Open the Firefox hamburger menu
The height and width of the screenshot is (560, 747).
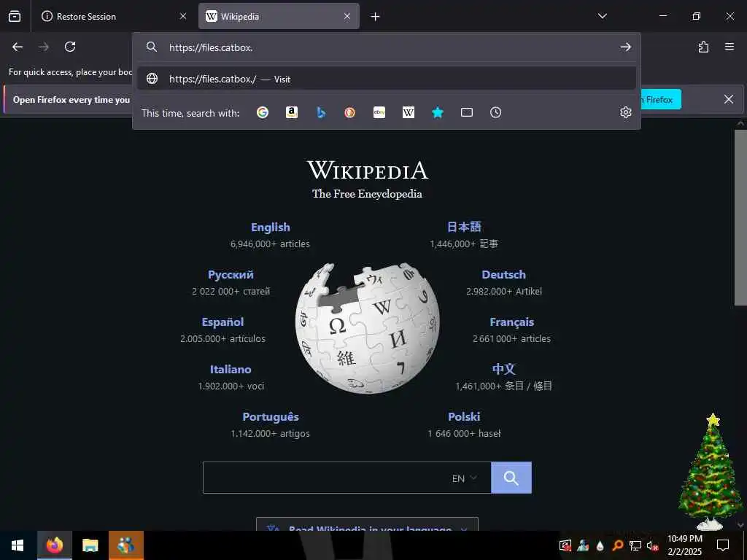729,47
